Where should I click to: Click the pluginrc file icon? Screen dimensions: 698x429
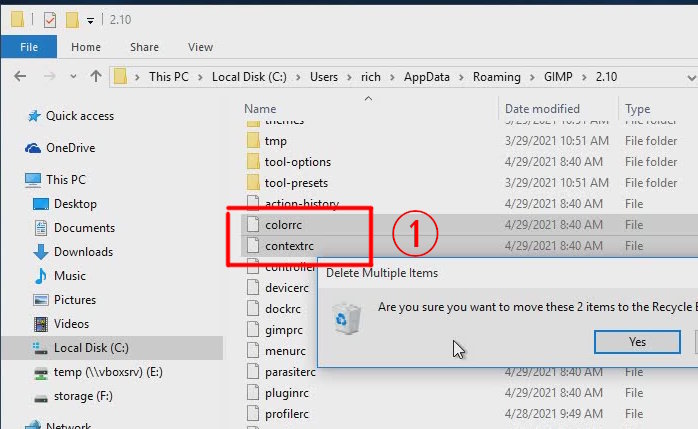[x=253, y=393]
